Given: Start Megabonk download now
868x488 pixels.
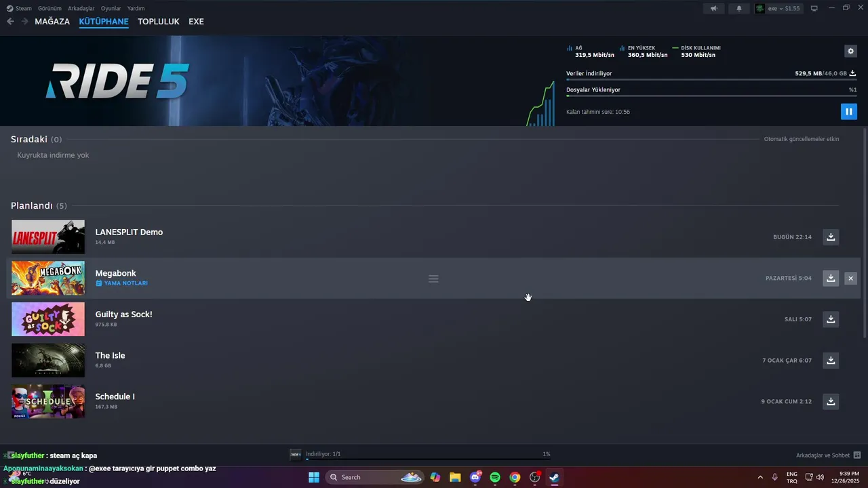Looking at the screenshot, I should pyautogui.click(x=831, y=278).
